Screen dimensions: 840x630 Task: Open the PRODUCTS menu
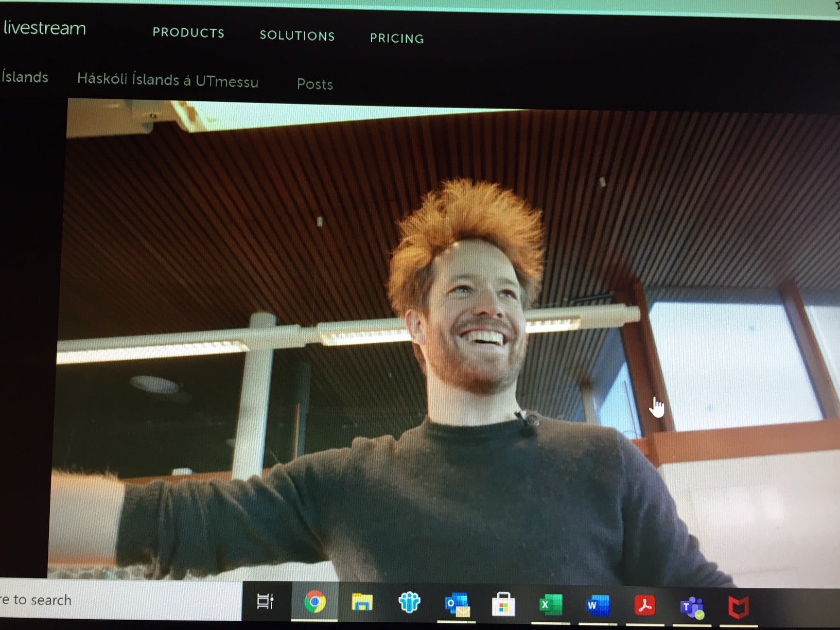pyautogui.click(x=188, y=33)
